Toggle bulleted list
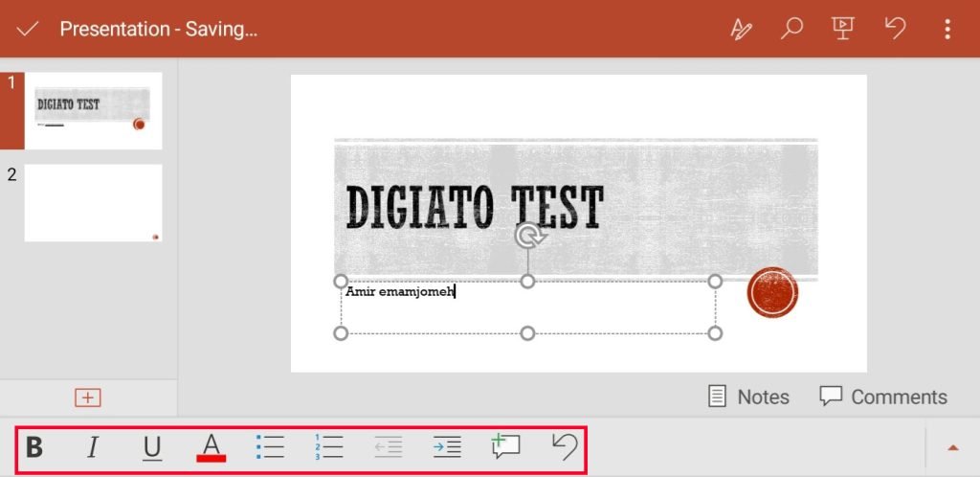The height and width of the screenshot is (477, 980). tap(270, 447)
